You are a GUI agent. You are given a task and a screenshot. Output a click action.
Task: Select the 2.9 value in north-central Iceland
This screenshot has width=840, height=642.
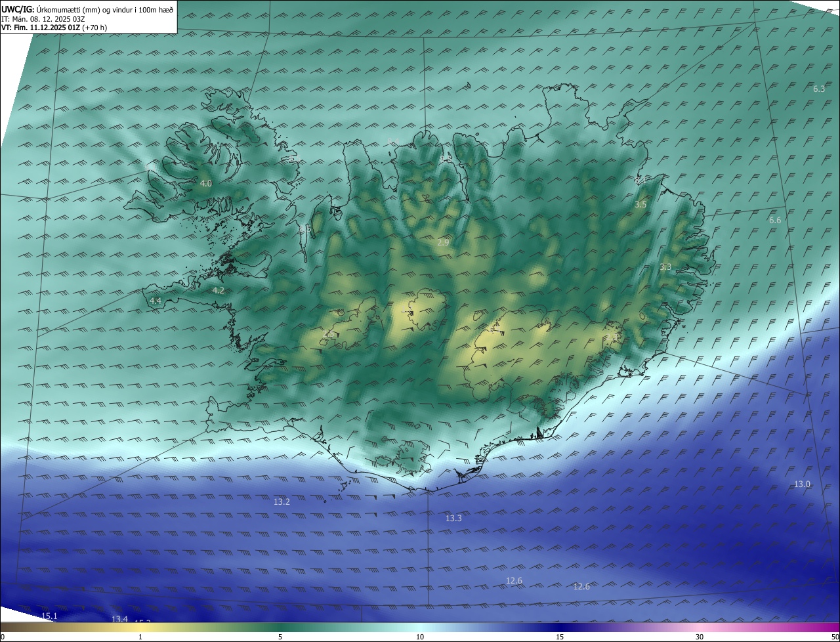pos(443,243)
